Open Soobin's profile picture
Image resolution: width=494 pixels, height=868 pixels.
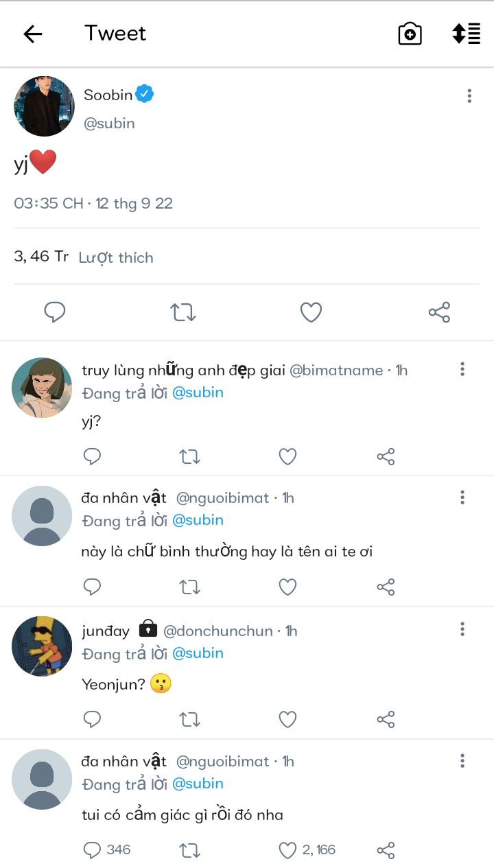44,106
